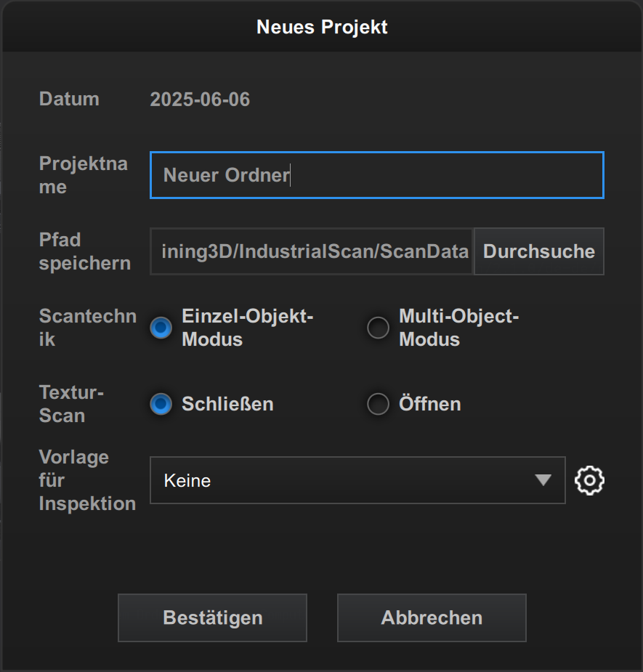643x672 pixels.
Task: Click the 'Datum' label
Action: [69, 100]
